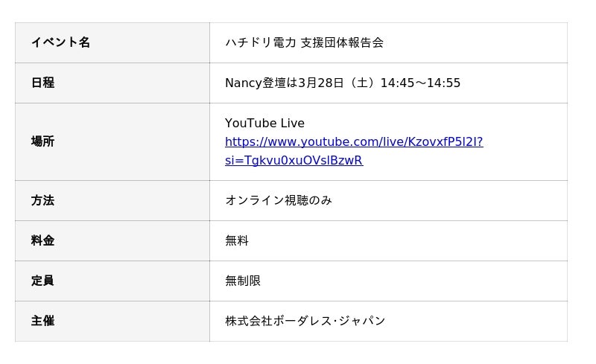This screenshot has height=364, width=596.
Task: Click the YouTube Live text label
Action: [x=264, y=123]
